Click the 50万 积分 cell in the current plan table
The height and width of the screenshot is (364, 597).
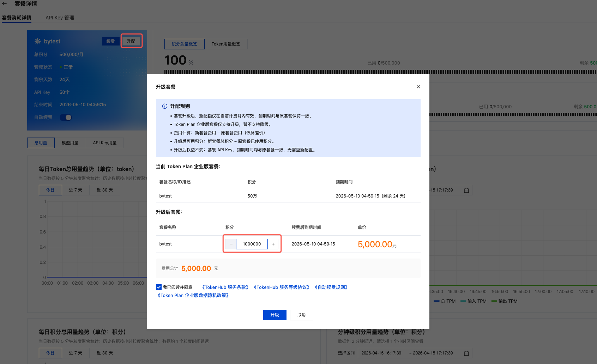coord(252,196)
